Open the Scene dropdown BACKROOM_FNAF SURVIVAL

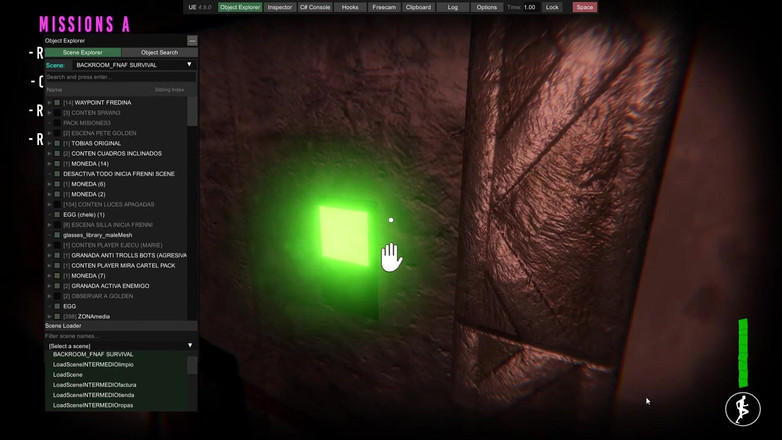[134, 65]
